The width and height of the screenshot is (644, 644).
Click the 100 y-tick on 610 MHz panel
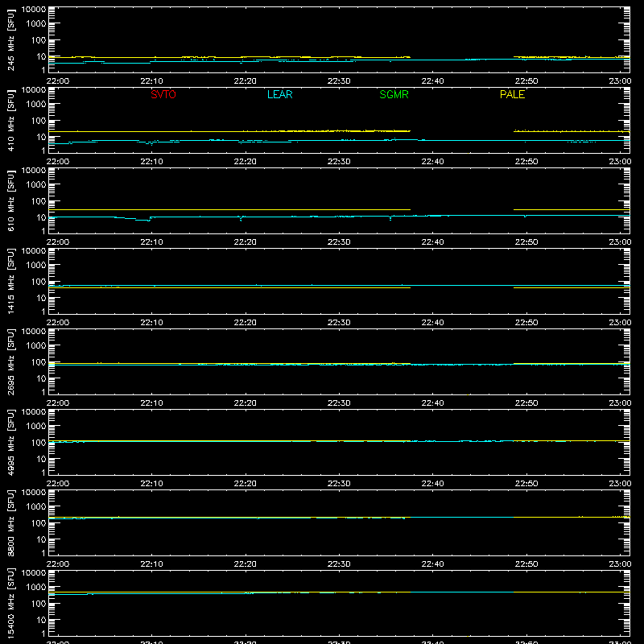click(x=39, y=201)
